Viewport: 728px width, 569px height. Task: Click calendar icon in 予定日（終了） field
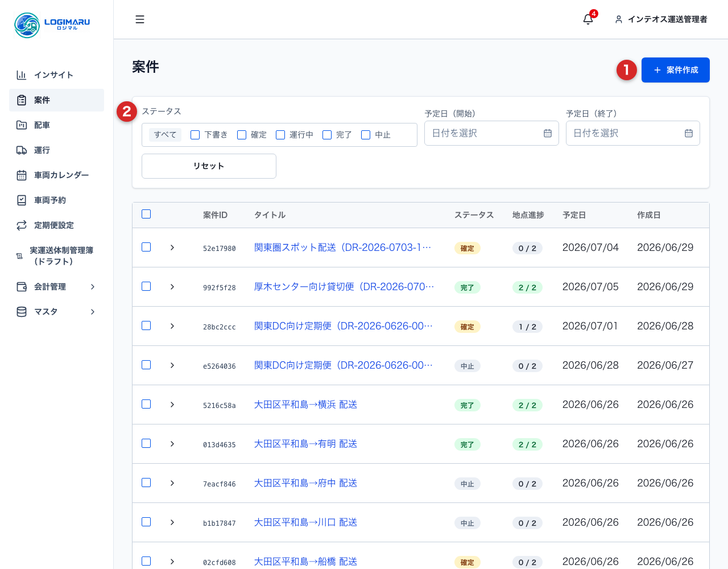pyautogui.click(x=689, y=133)
